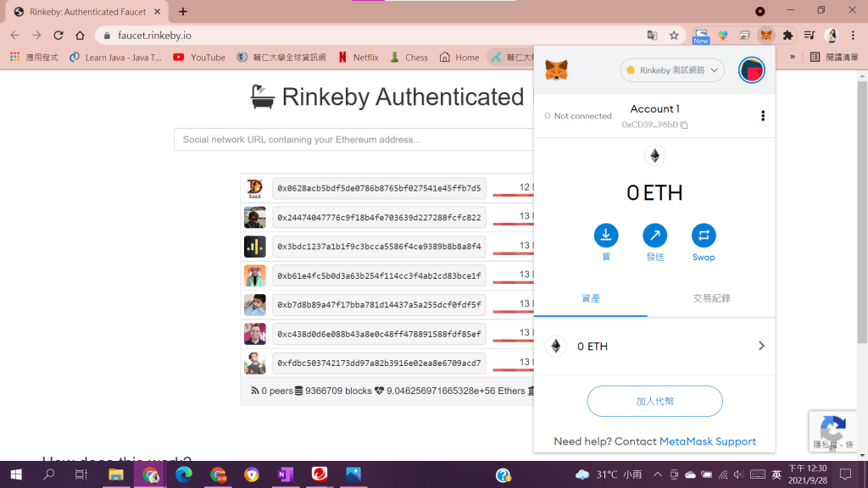
Task: Open the notification center
Action: (845, 474)
